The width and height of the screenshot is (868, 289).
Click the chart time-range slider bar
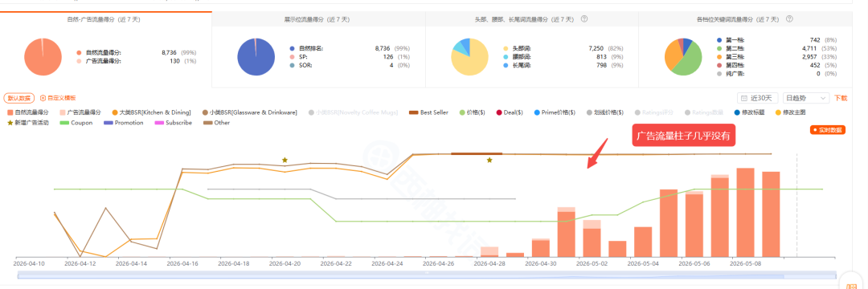[x=426, y=275]
